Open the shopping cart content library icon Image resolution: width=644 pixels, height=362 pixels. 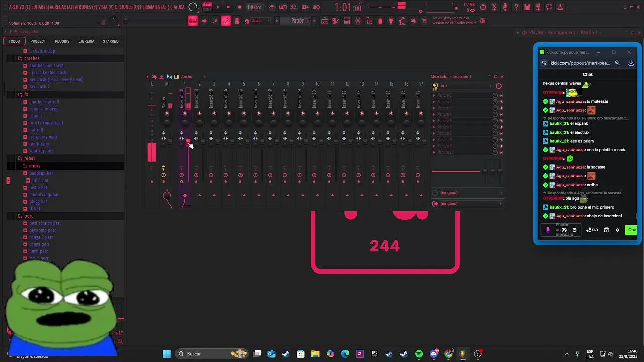424,21
